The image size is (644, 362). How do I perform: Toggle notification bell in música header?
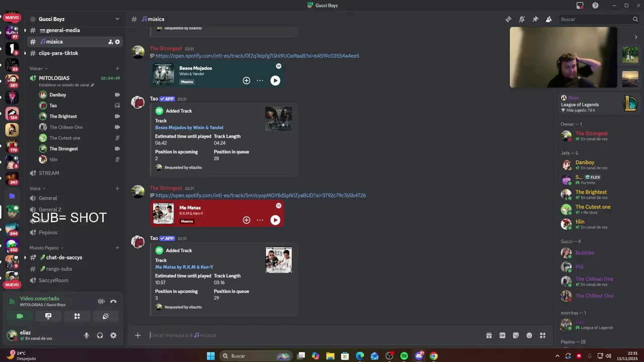522,19
